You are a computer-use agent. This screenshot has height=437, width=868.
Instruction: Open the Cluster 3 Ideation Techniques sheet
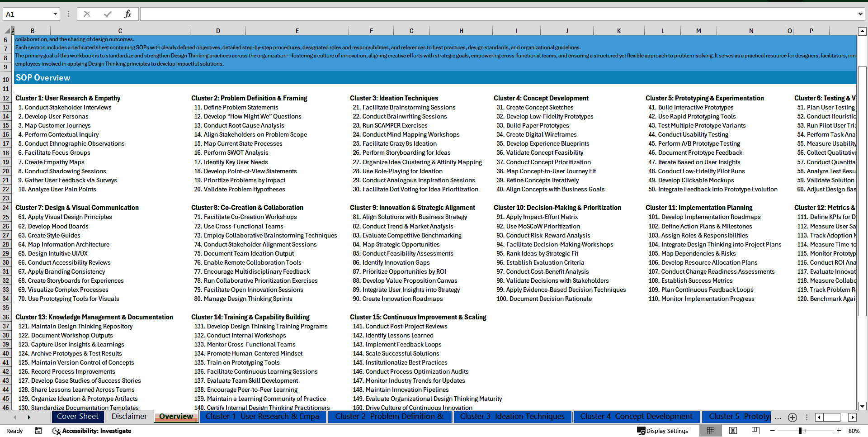(512, 417)
